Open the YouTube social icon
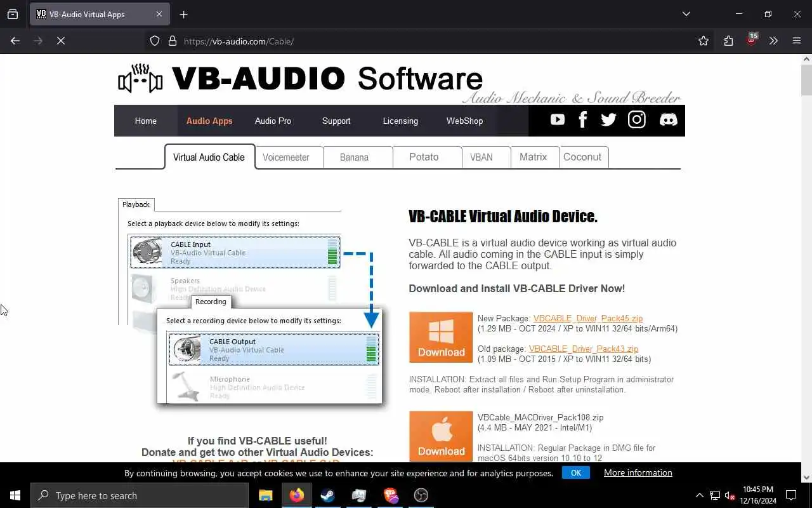The height and width of the screenshot is (508, 812). pyautogui.click(x=558, y=120)
